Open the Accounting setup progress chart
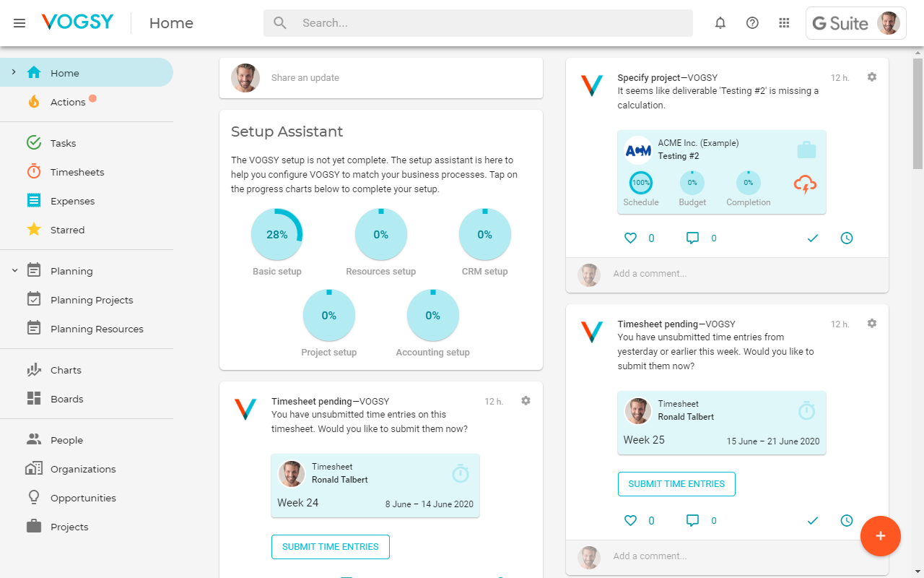The image size is (924, 578). point(433,315)
